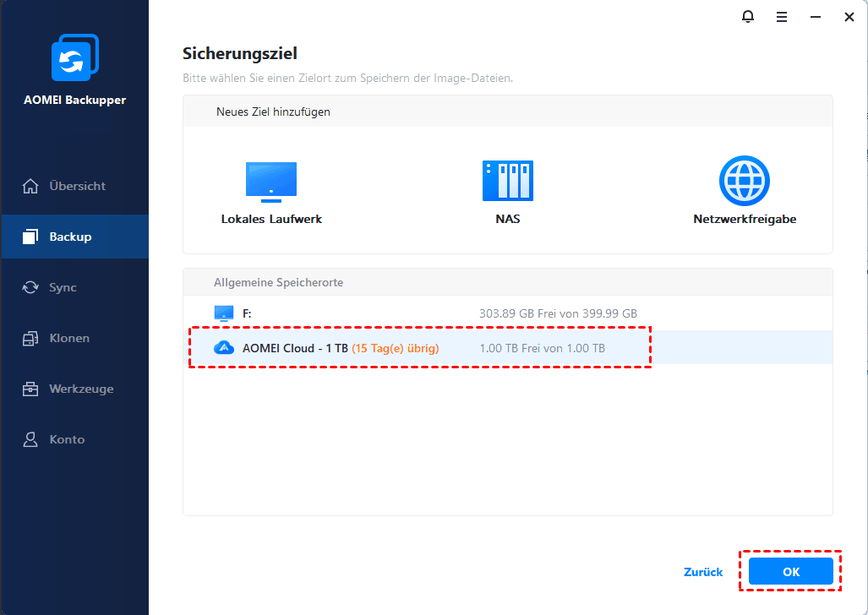
Task: Click the Werkzeuge toolbox icon
Action: tap(30, 389)
